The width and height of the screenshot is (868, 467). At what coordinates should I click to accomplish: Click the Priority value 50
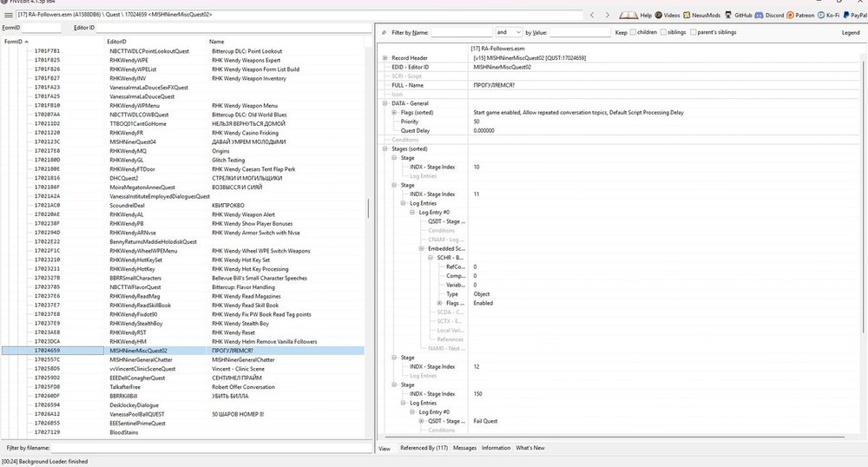(x=477, y=122)
